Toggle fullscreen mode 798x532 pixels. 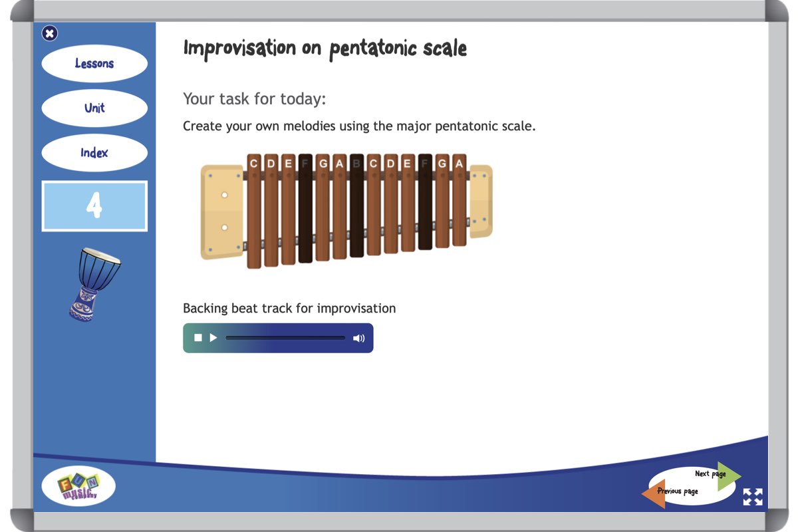pyautogui.click(x=752, y=497)
